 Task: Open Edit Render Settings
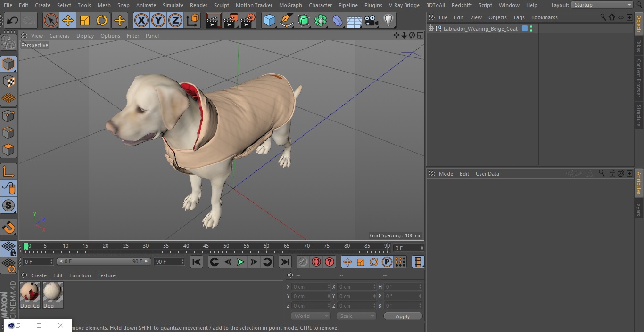tap(248, 20)
